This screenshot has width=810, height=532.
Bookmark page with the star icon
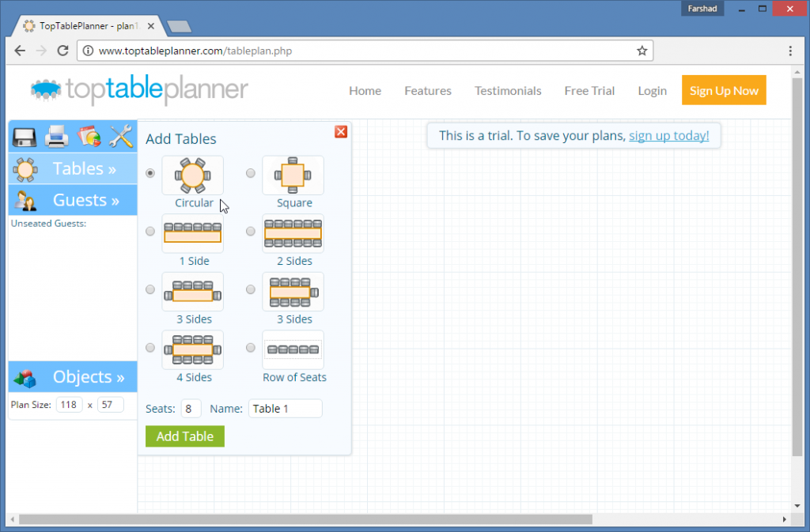(642, 51)
